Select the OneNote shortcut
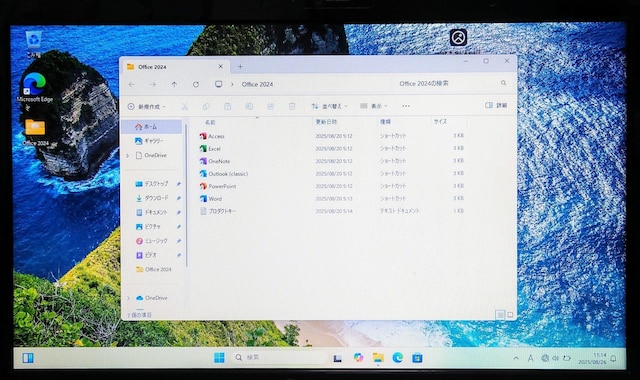This screenshot has width=640, height=380. [215, 161]
